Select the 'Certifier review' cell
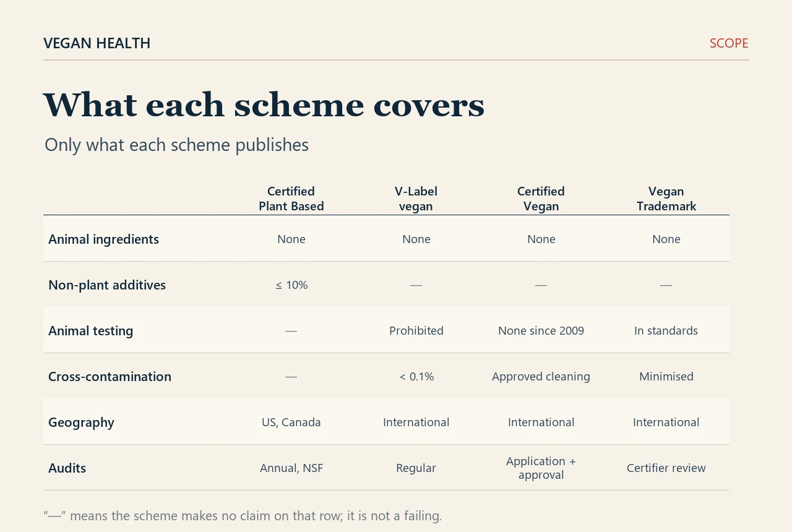792x532 pixels. pyautogui.click(x=666, y=468)
